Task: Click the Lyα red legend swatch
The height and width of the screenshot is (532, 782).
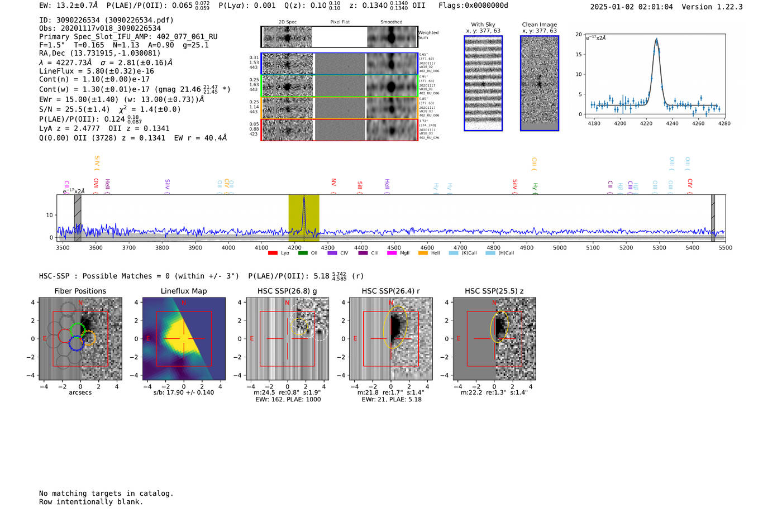Action: pyautogui.click(x=273, y=253)
